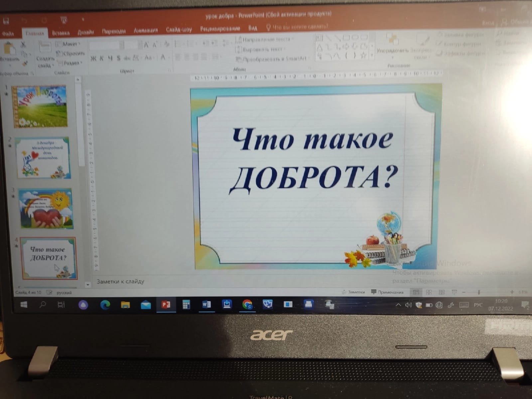532x399 pixels.
Task: Open Примечания comments pane
Action: 387,292
